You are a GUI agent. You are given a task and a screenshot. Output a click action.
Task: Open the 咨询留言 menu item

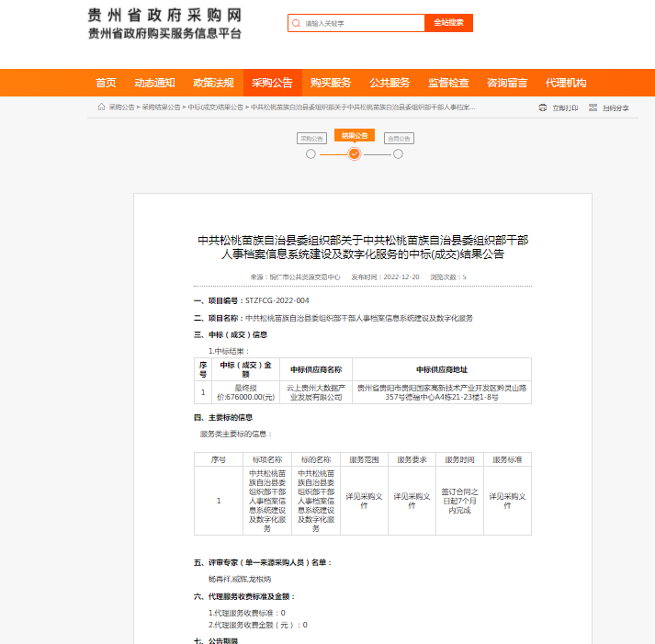coord(507,83)
